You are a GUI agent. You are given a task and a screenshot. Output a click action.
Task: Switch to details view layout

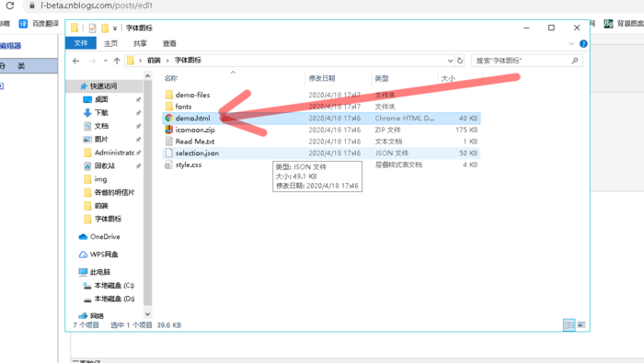[569, 325]
